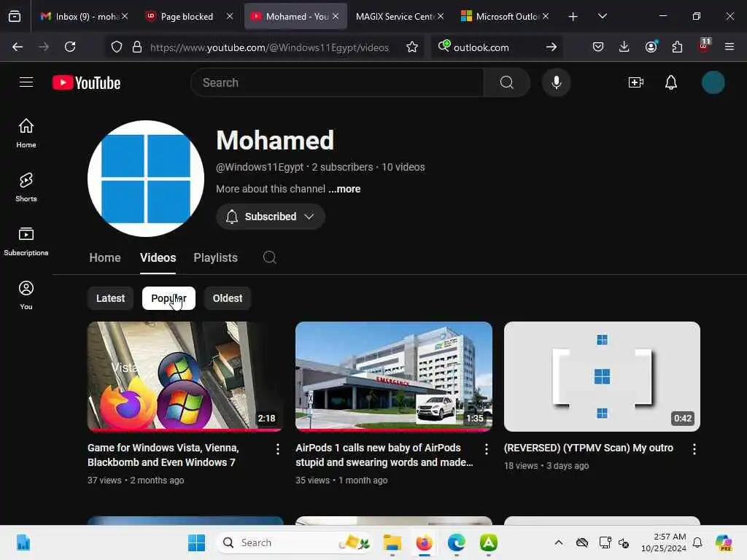The width and height of the screenshot is (747, 560).
Task: Play the hospital AirPods video thumbnail
Action: (393, 377)
